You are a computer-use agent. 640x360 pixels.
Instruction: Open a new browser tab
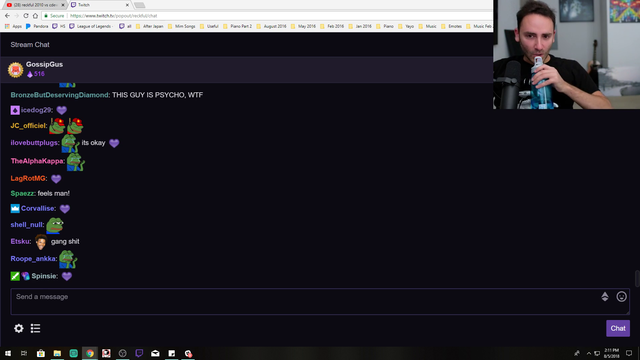140,5
